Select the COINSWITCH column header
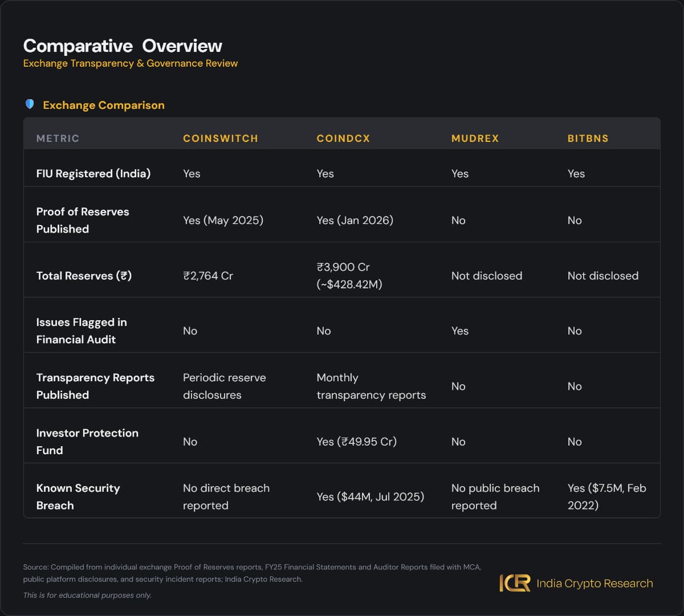 [220, 138]
